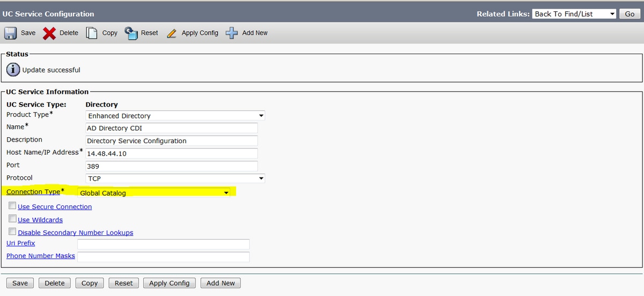Click the Update successful status text
Image resolution: width=644 pixels, height=296 pixels.
[52, 70]
